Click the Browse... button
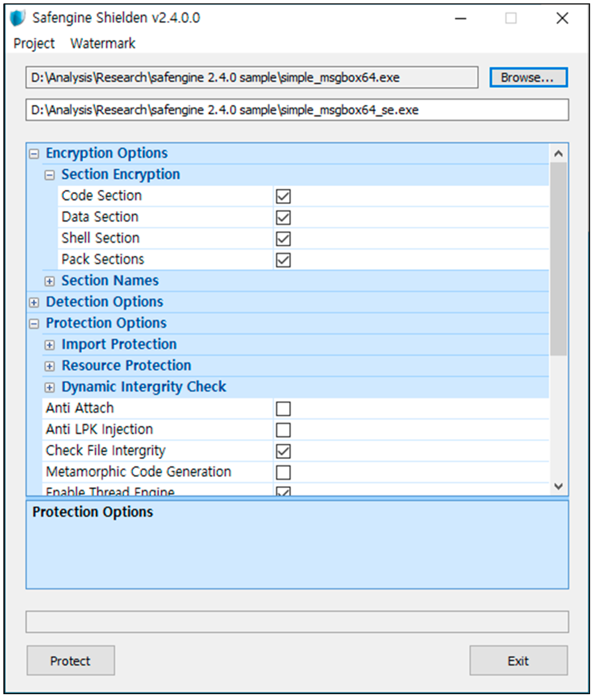595x700 pixels. click(528, 78)
